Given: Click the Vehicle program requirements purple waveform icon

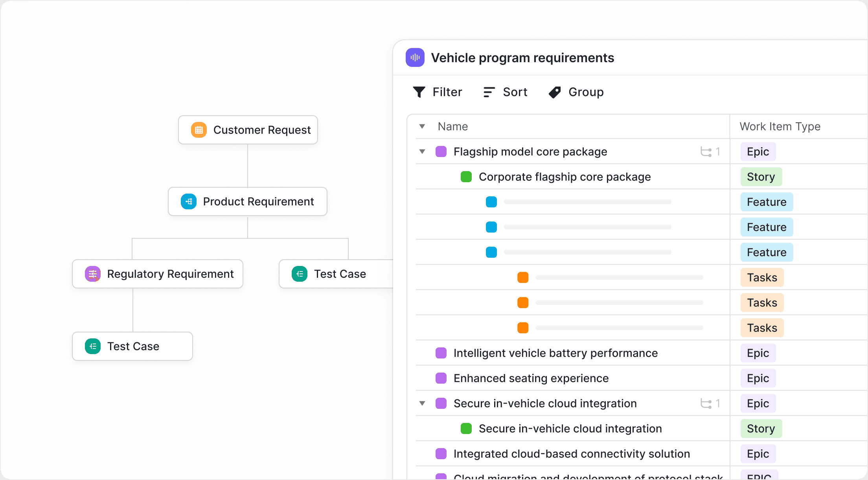Looking at the screenshot, I should (x=415, y=58).
